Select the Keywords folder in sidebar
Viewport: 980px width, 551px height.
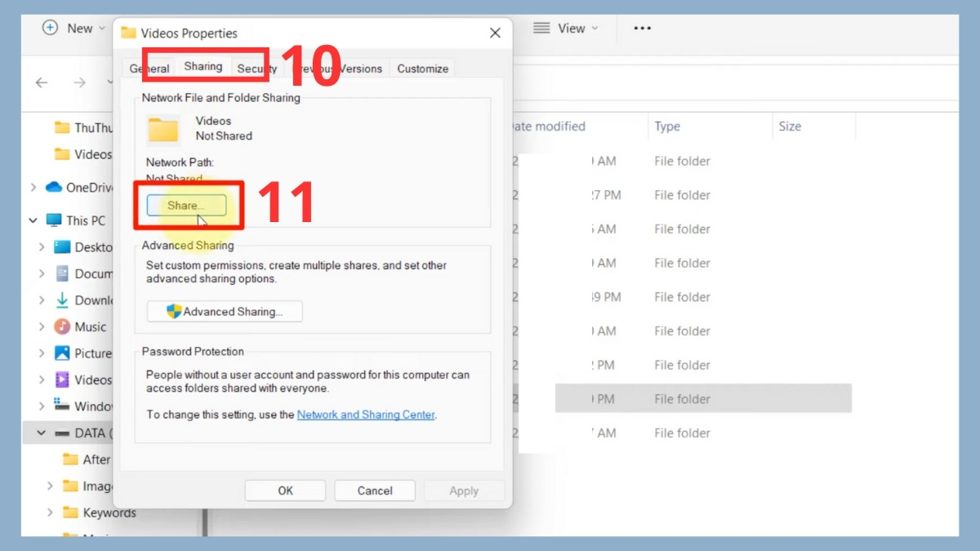(x=98, y=513)
